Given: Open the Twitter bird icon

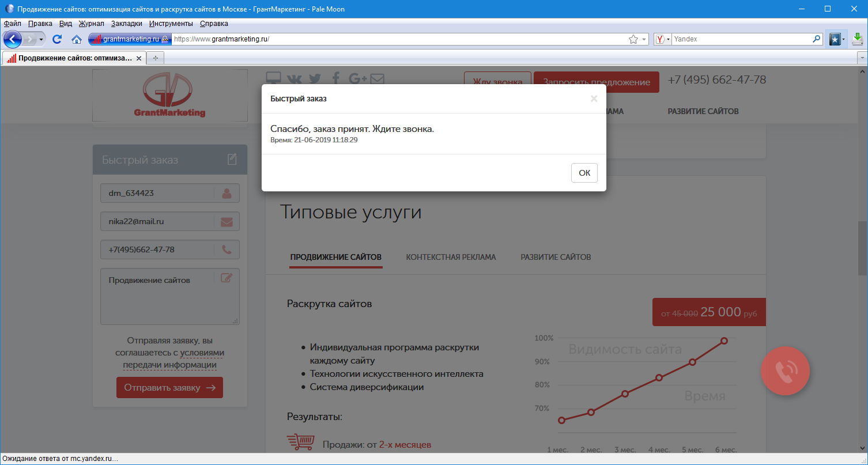Looking at the screenshot, I should coord(315,79).
